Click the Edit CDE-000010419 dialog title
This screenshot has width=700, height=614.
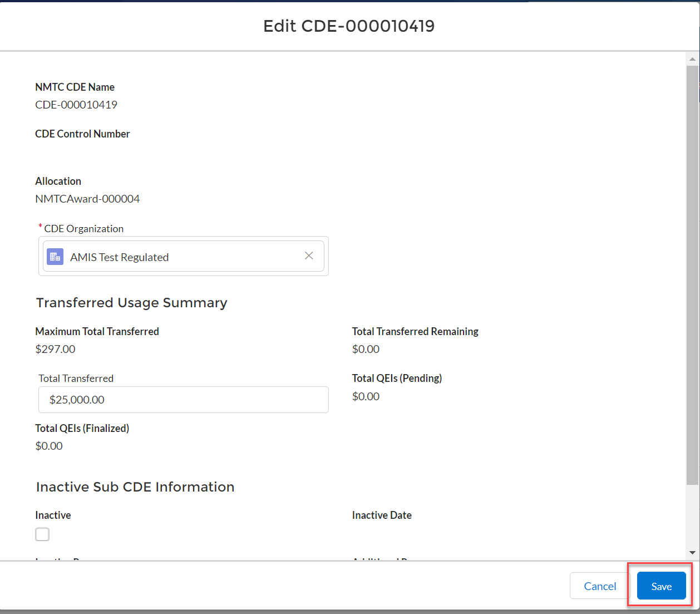pyautogui.click(x=349, y=26)
